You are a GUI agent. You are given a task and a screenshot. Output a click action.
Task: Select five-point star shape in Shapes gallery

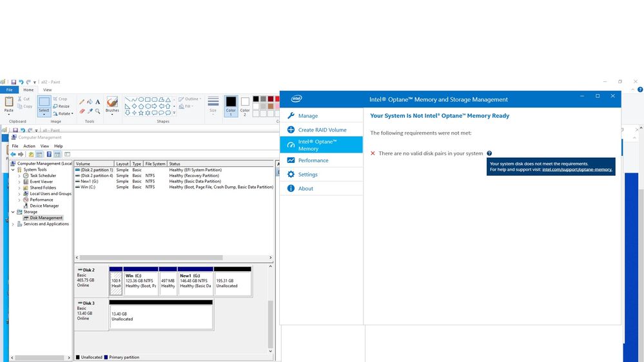click(x=141, y=113)
